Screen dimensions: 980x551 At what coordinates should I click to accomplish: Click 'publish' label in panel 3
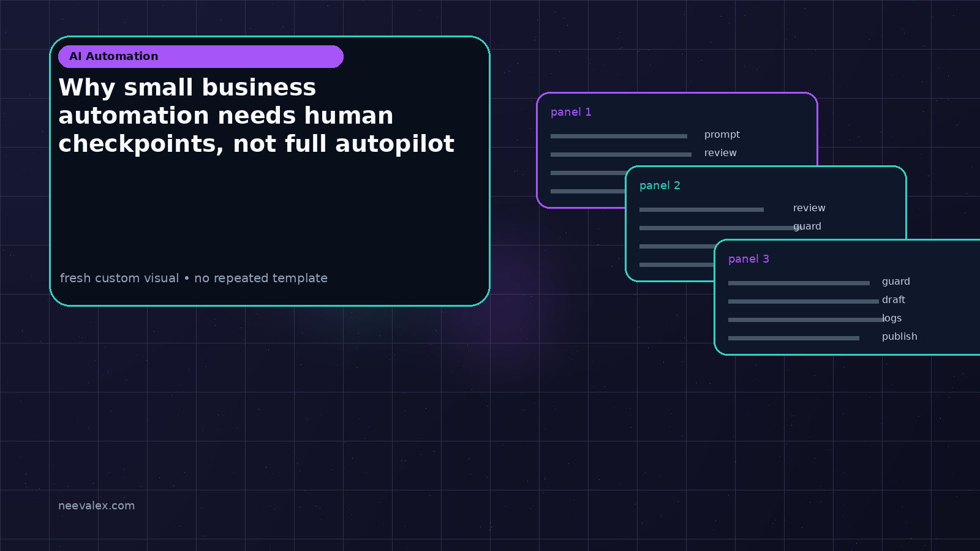click(x=900, y=337)
